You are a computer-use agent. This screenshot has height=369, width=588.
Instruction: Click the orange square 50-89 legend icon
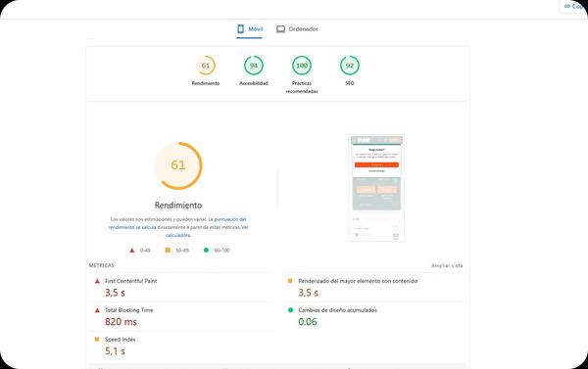pos(168,250)
